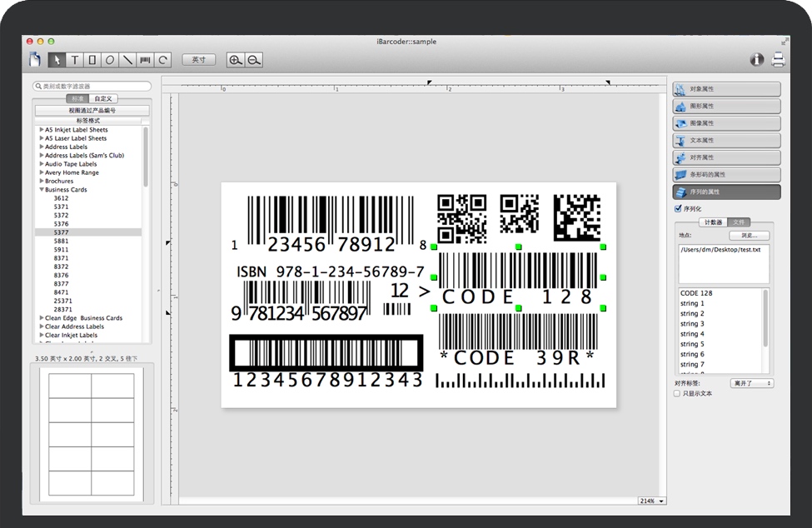Choose the rectangle shape tool

click(92, 60)
